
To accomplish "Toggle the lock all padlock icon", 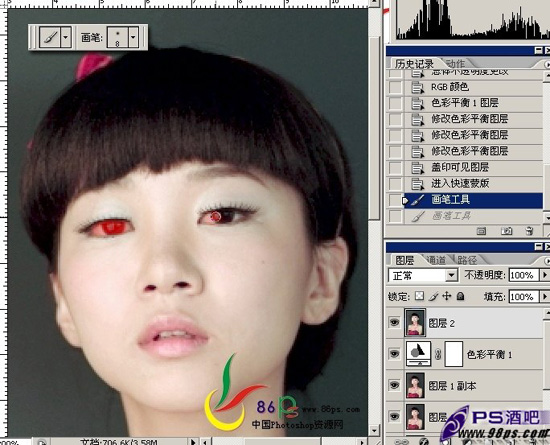I will (461, 297).
